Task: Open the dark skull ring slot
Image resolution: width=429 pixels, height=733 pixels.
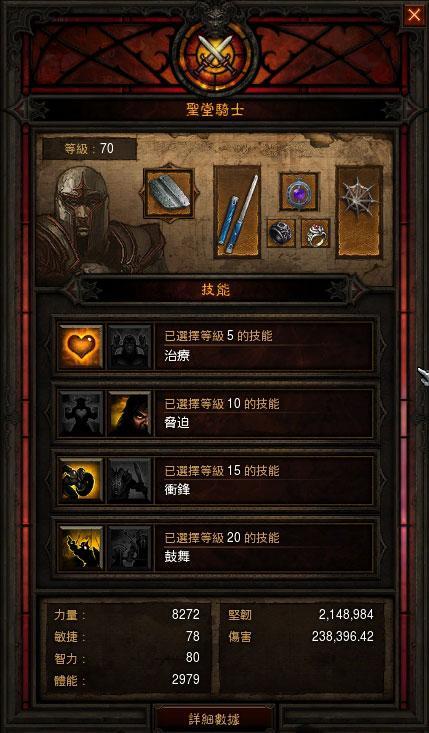Action: [x=281, y=233]
